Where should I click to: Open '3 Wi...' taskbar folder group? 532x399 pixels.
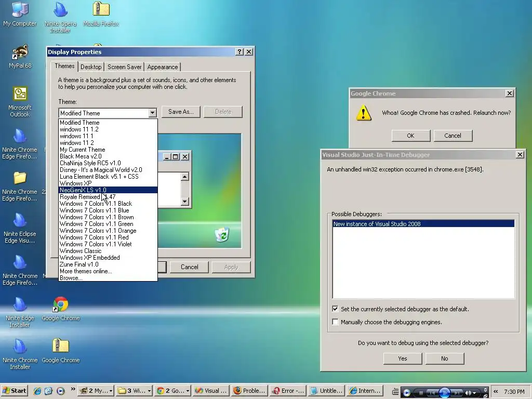pyautogui.click(x=134, y=391)
